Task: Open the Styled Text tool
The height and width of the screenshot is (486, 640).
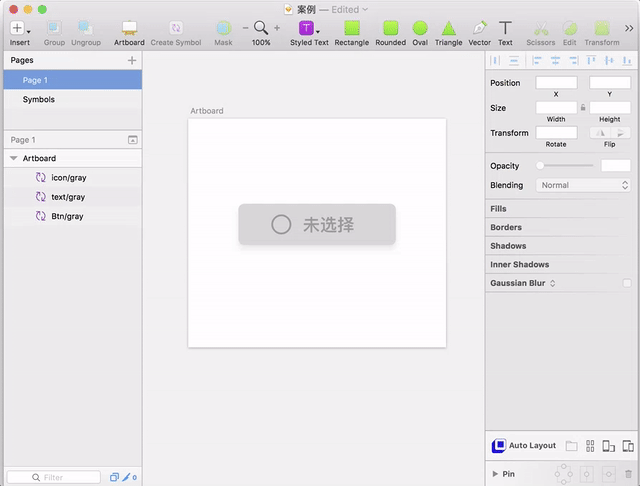Action: pos(309,28)
